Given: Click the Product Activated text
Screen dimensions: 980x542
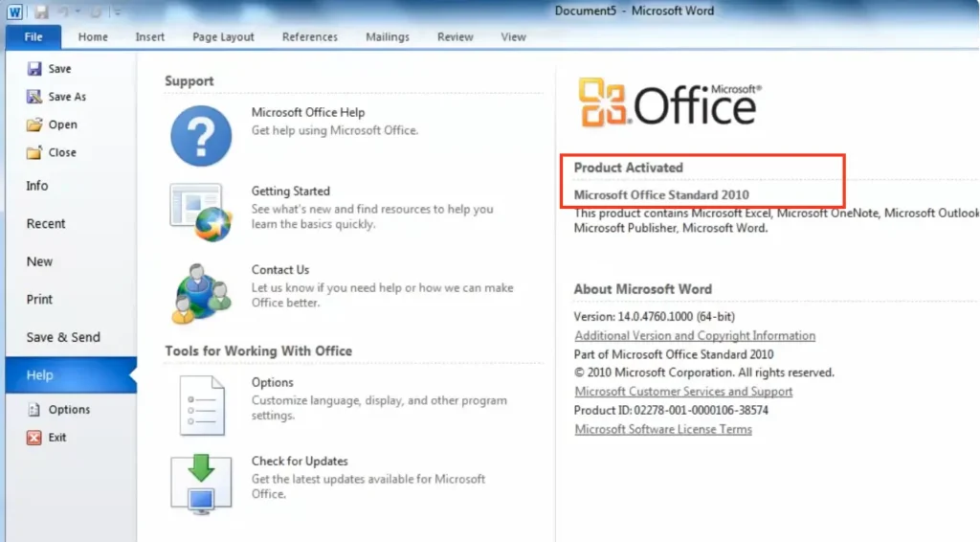Looking at the screenshot, I should coord(628,168).
